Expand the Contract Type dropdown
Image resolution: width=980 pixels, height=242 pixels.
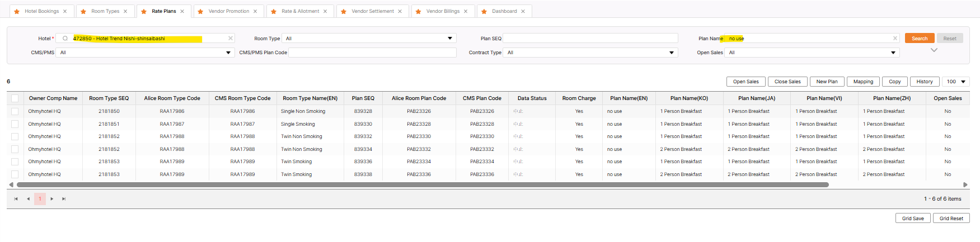pyautogui.click(x=671, y=53)
